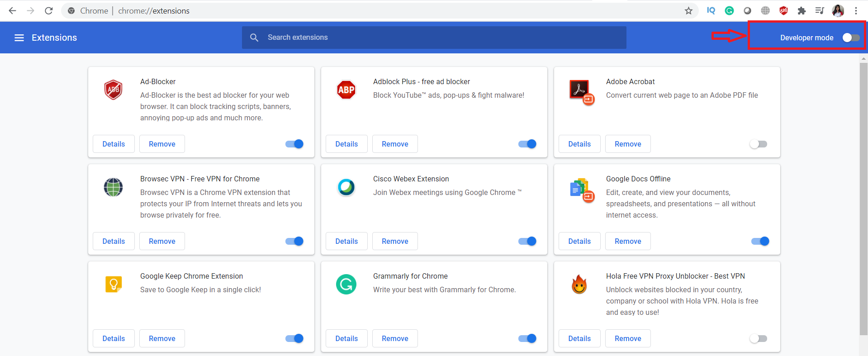Remove Adblock Plus extension
This screenshot has width=868, height=356.
click(x=395, y=144)
